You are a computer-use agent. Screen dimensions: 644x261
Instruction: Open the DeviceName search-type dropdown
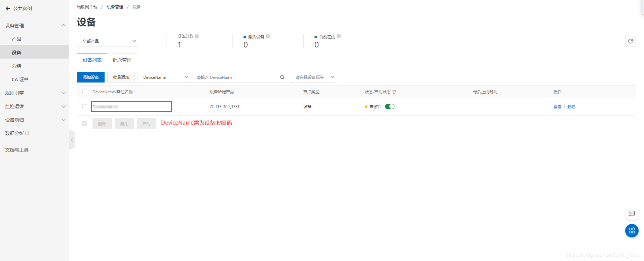pos(164,77)
